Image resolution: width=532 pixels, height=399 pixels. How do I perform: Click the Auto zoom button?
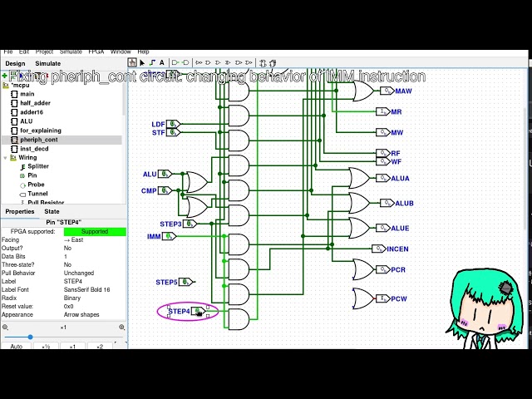click(x=17, y=346)
